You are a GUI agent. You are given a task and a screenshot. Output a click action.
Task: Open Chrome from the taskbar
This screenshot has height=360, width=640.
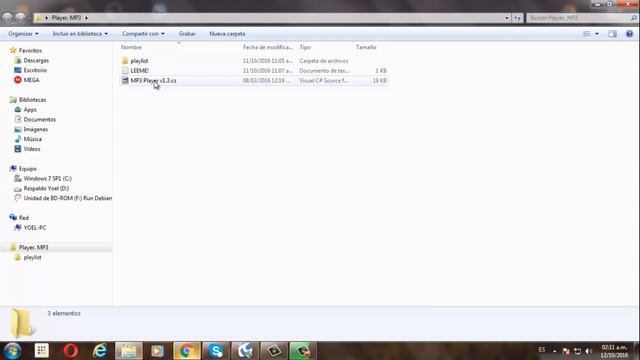(187, 351)
